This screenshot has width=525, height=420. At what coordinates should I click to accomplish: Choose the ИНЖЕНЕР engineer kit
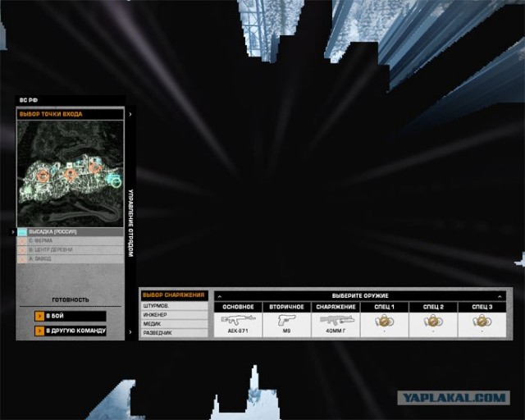[175, 315]
